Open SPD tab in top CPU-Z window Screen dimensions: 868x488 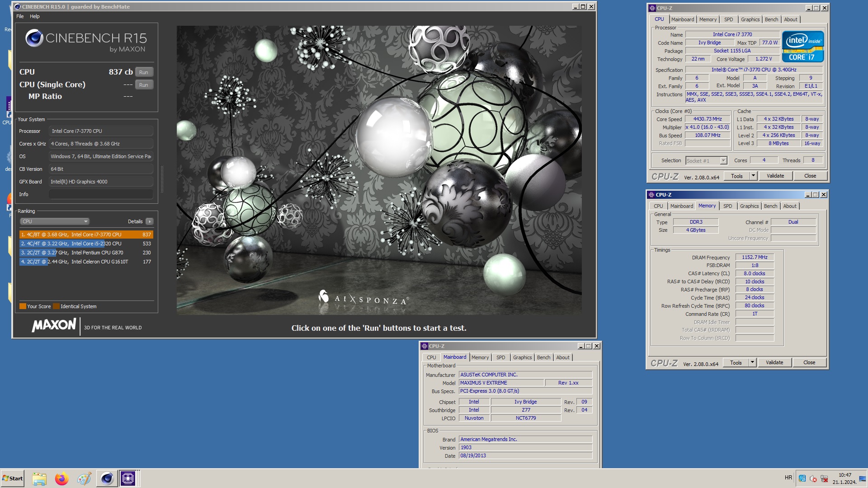tap(728, 19)
